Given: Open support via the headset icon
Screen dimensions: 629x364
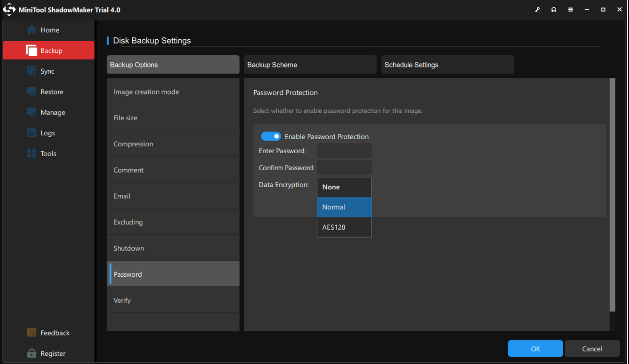Looking at the screenshot, I should 554,10.
